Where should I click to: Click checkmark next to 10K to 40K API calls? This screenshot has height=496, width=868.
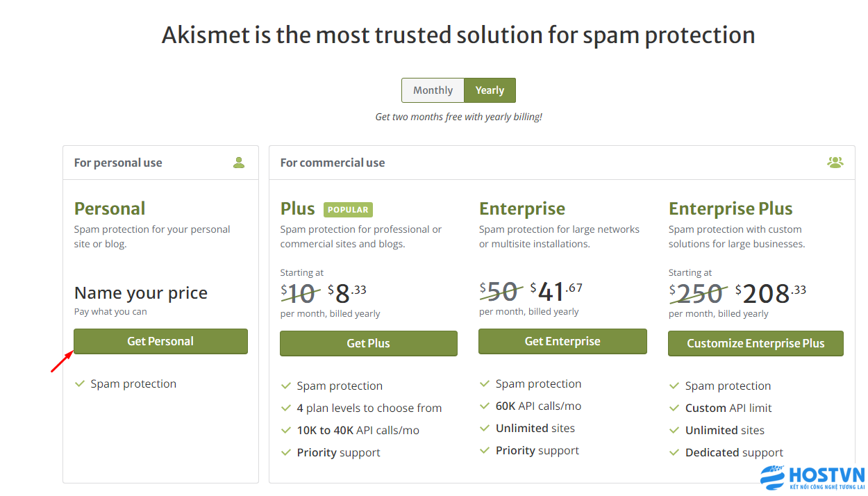coord(285,430)
